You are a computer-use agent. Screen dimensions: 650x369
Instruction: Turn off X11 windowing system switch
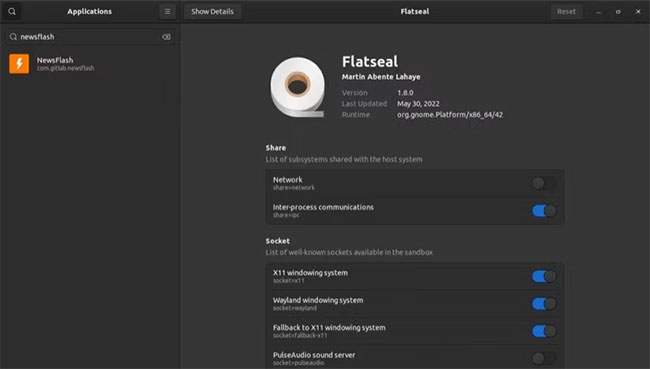pos(544,276)
